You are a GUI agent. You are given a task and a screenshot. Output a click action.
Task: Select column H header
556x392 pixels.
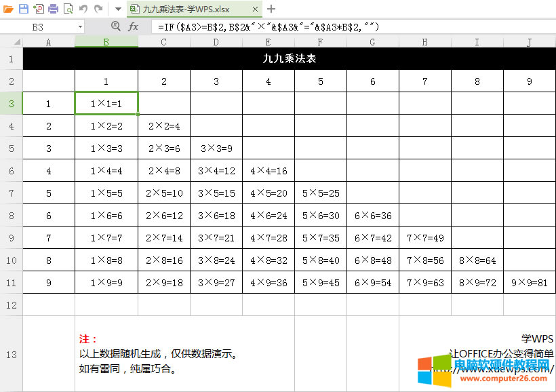coord(425,42)
